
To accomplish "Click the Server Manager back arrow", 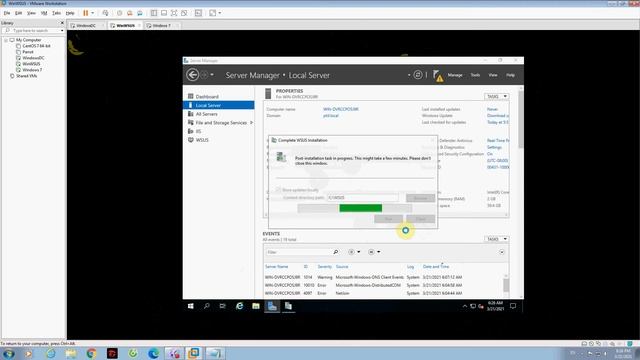I will pos(192,75).
